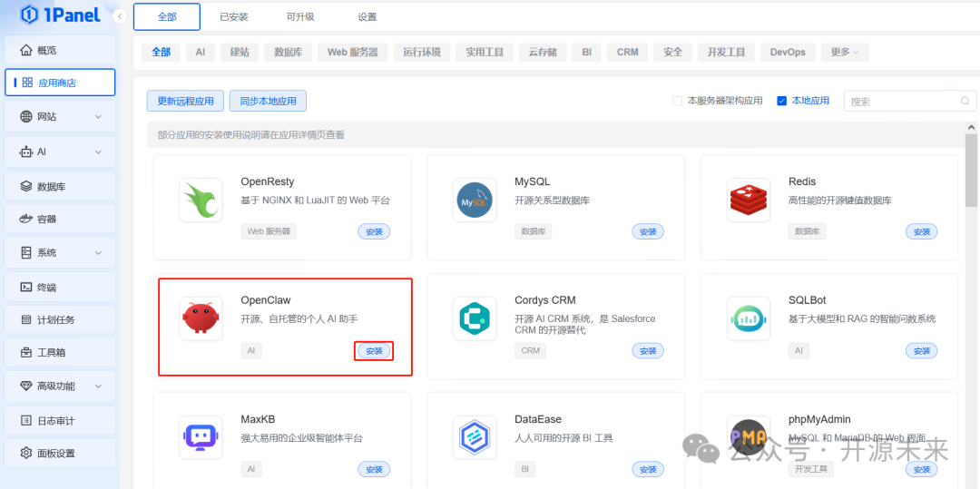
Task: Expand the 高级功能 sidebar submenu chevron
Action: click(98, 386)
